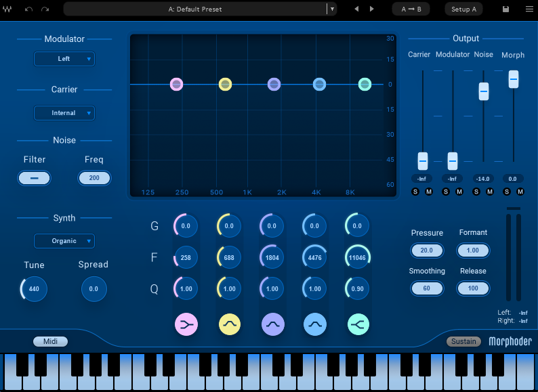
Task: Click the Morph fader handle
Action: 514,79
